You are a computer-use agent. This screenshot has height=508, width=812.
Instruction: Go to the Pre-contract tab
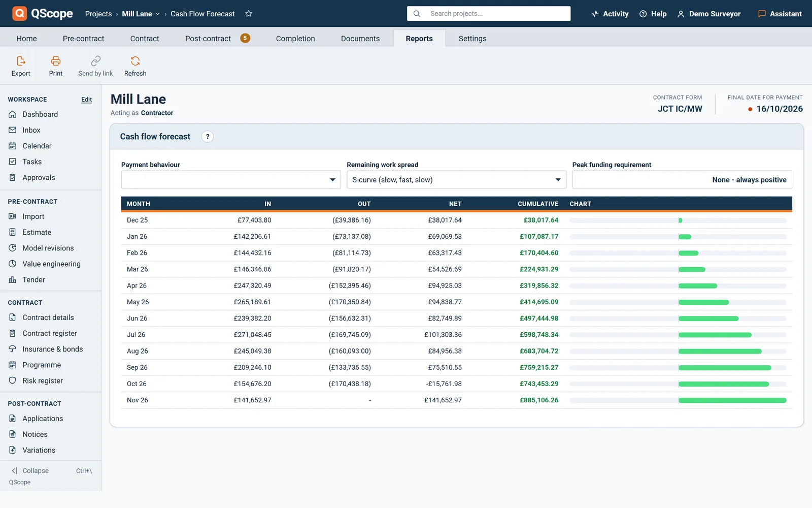(83, 38)
